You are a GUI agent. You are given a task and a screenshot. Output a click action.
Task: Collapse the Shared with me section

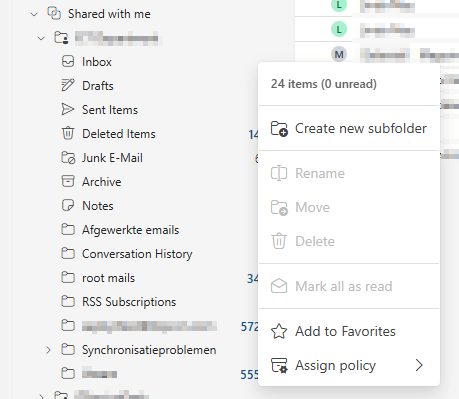click(34, 14)
